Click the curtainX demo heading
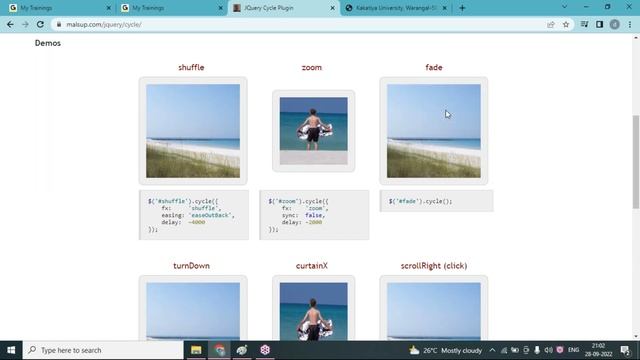Image resolution: width=640 pixels, height=360 pixels. click(312, 266)
